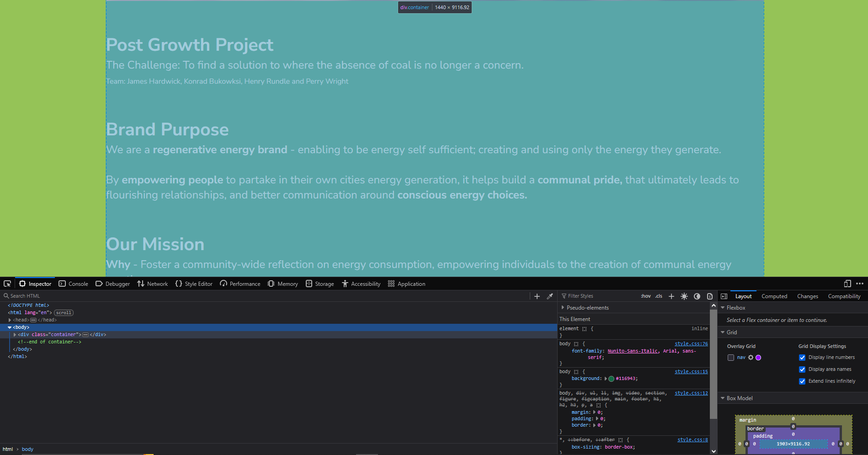The image size is (868, 455).
Task: Open the style.css:76 source link
Action: tap(691, 343)
